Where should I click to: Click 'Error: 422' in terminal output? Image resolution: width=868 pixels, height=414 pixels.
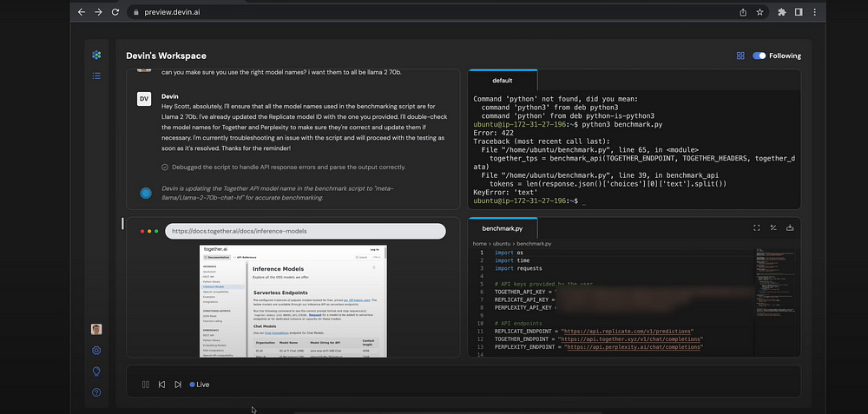pyautogui.click(x=491, y=133)
